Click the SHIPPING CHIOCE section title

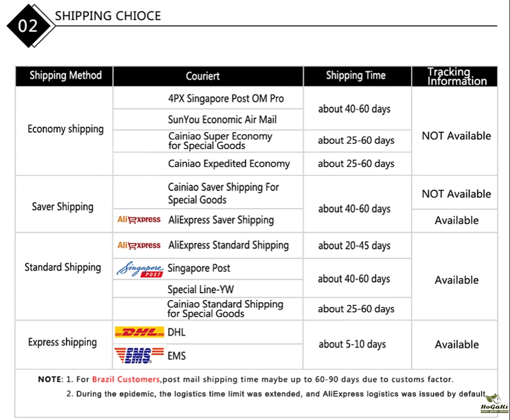point(108,16)
